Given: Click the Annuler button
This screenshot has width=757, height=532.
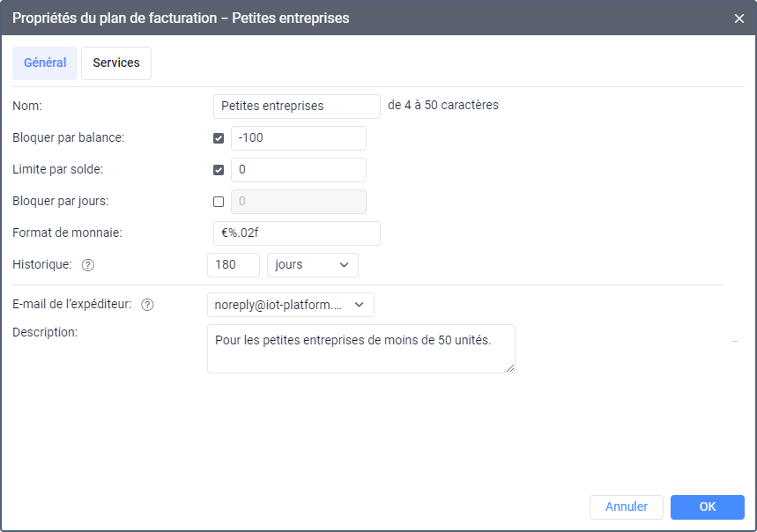Looking at the screenshot, I should pos(627,507).
